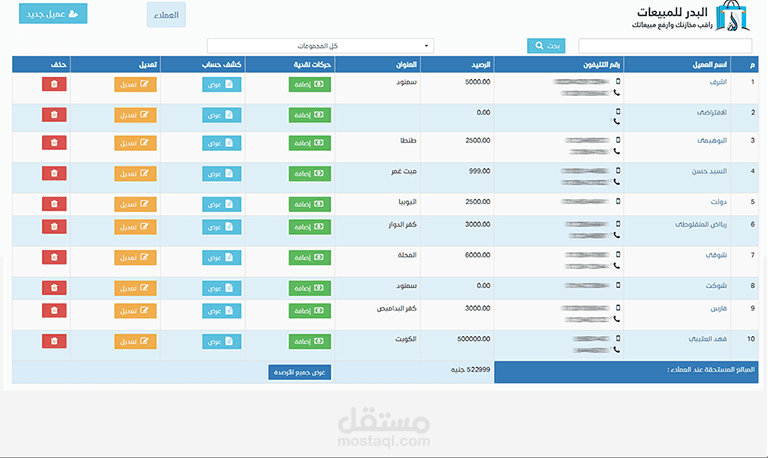The height and width of the screenshot is (458, 768).
Task: Click the Al-Badr sales shopping bag logo
Action: (x=732, y=16)
